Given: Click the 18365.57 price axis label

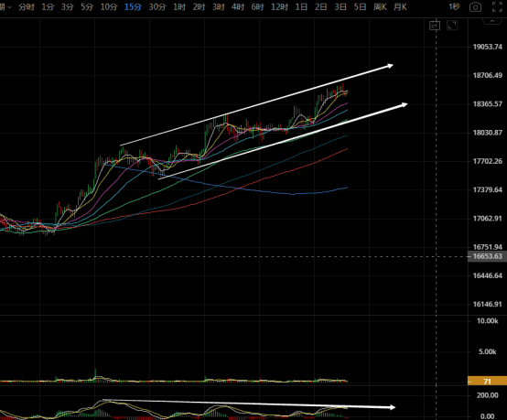Looking at the screenshot, I should (x=488, y=103).
